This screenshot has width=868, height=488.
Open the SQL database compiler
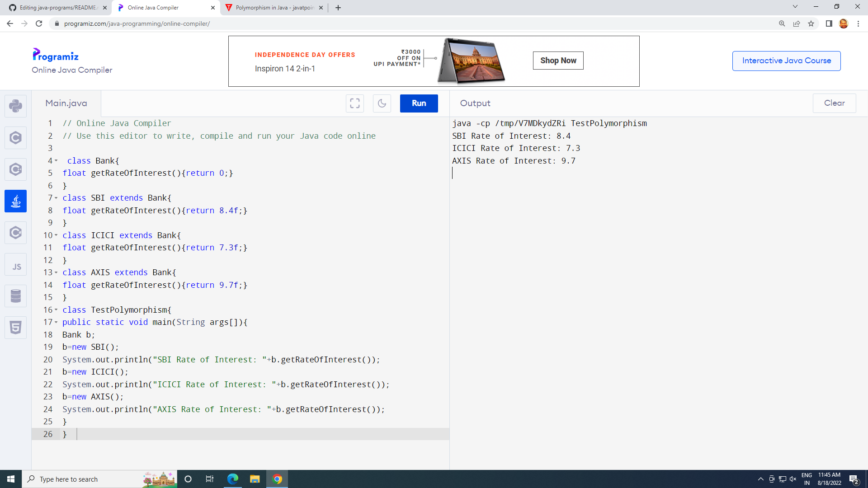pos(15,296)
